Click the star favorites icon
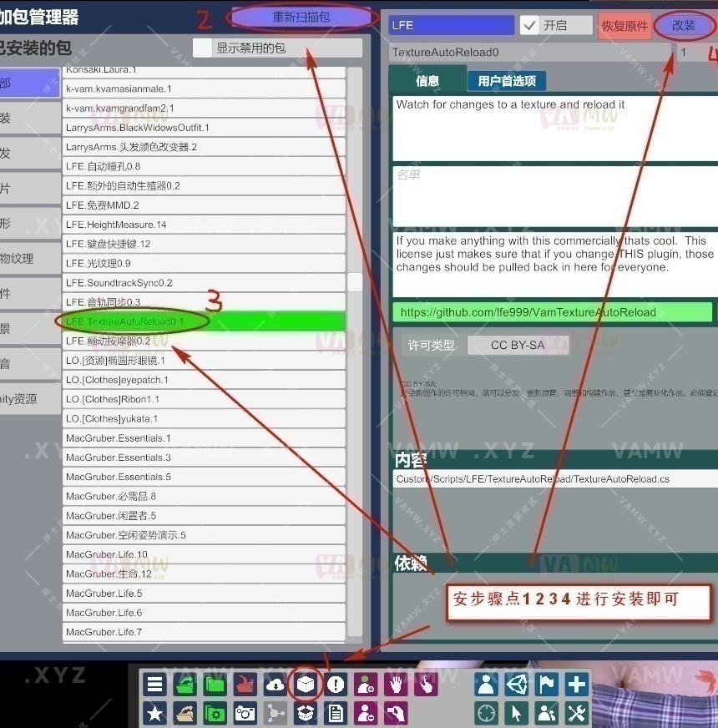 point(154,713)
